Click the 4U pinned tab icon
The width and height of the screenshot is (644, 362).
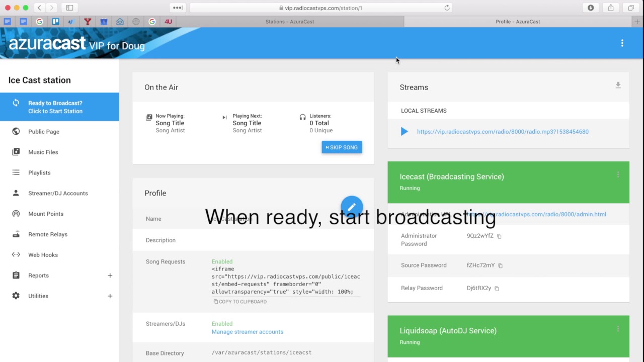tap(169, 22)
